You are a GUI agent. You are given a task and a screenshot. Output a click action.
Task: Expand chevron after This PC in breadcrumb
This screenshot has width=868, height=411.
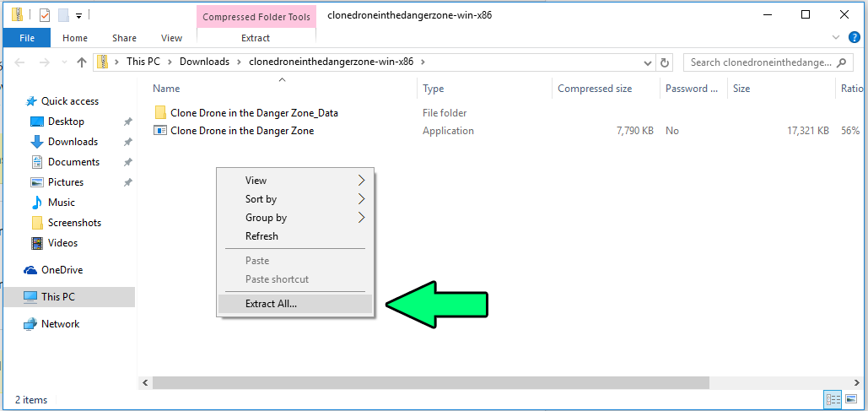click(170, 62)
